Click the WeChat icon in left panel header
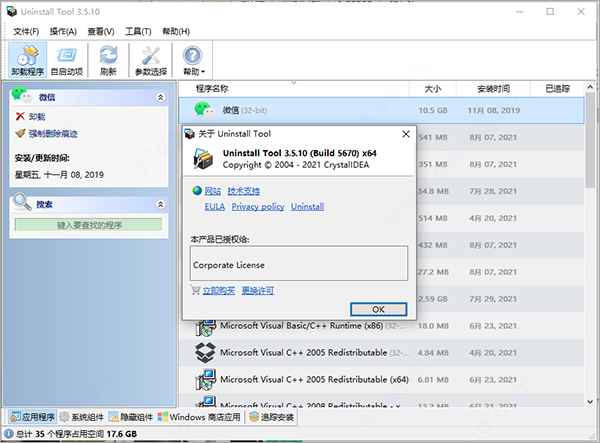The image size is (600, 443). 21,96
